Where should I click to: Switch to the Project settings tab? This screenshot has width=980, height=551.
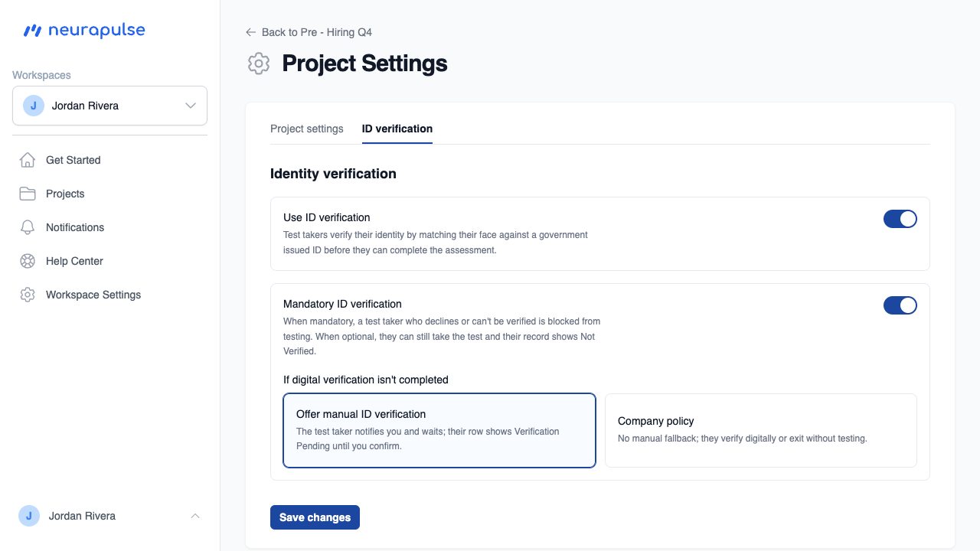coord(307,129)
